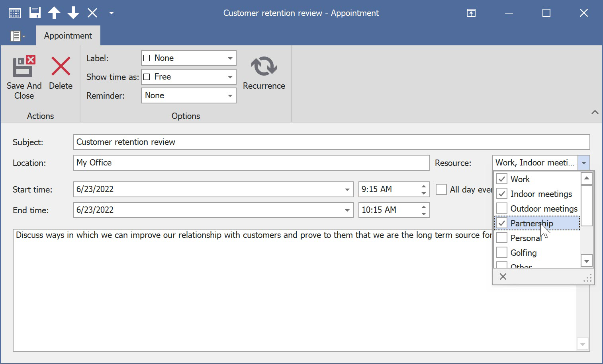Close the Resource popup with X button
Viewport: 603px width, 364px height.
tap(503, 276)
